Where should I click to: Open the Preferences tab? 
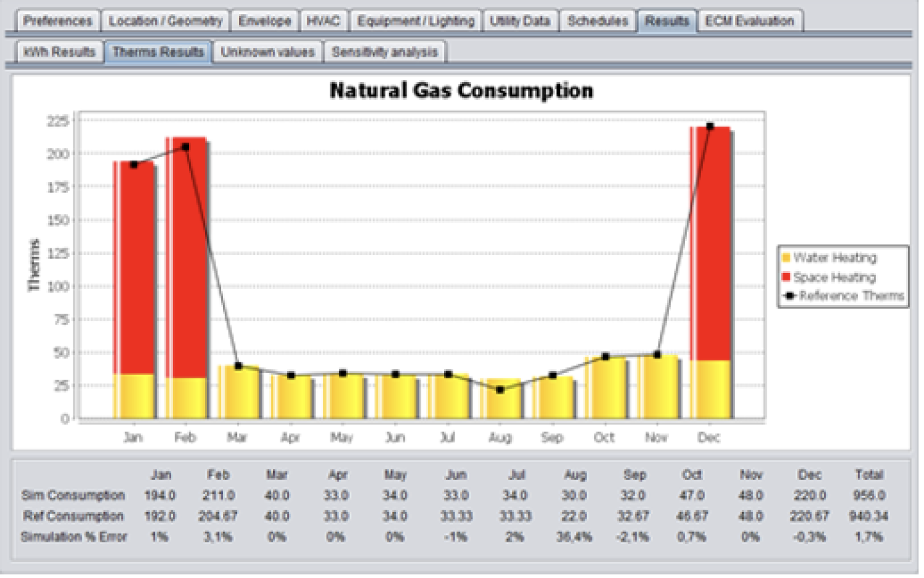[57, 21]
